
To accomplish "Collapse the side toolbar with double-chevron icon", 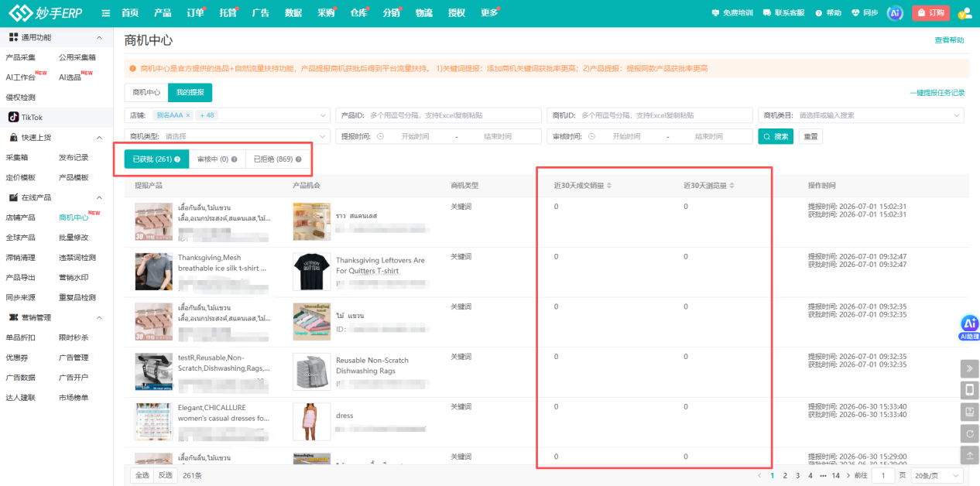I will [969, 368].
